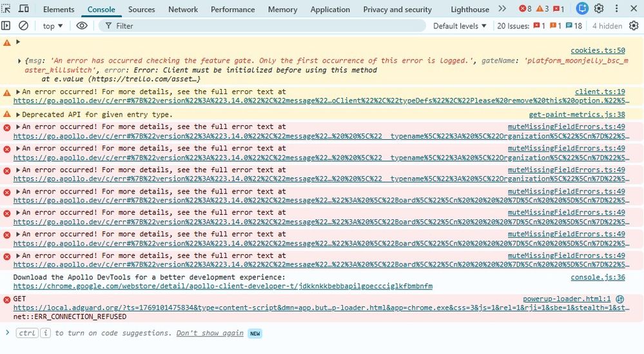644x354 pixels.
Task: Click the 20 Issues label
Action: click(513, 26)
